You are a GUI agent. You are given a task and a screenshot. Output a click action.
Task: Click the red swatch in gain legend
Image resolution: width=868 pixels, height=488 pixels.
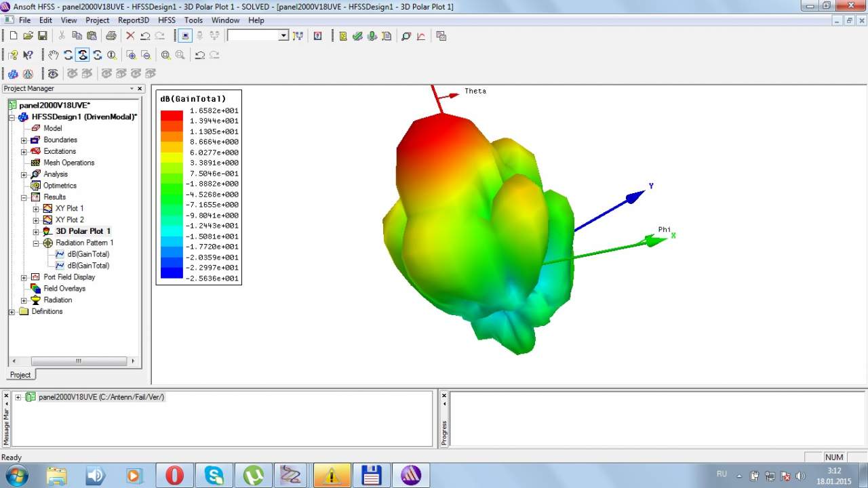pos(172,116)
